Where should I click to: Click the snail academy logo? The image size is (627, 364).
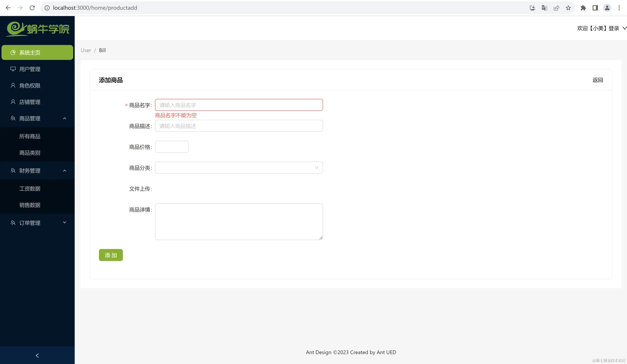(x=38, y=29)
